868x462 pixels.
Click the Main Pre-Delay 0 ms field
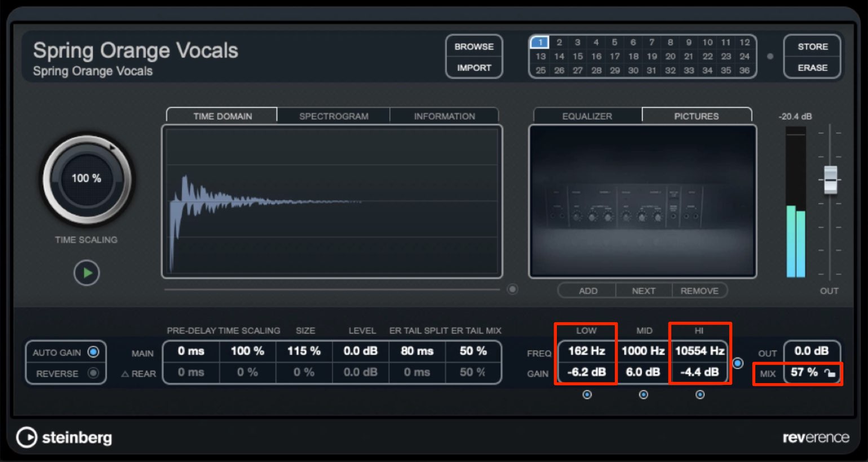pyautogui.click(x=191, y=351)
